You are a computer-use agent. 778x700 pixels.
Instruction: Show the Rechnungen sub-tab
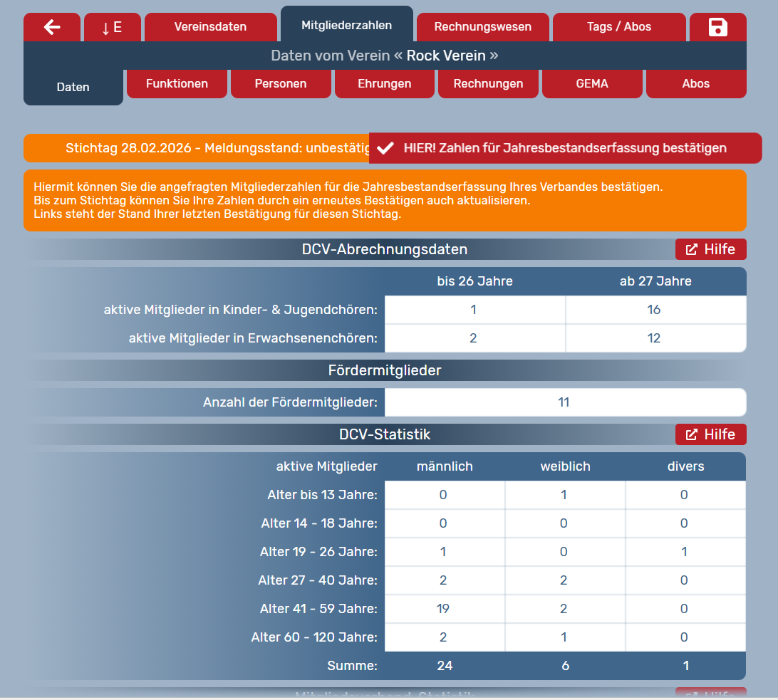tap(488, 83)
